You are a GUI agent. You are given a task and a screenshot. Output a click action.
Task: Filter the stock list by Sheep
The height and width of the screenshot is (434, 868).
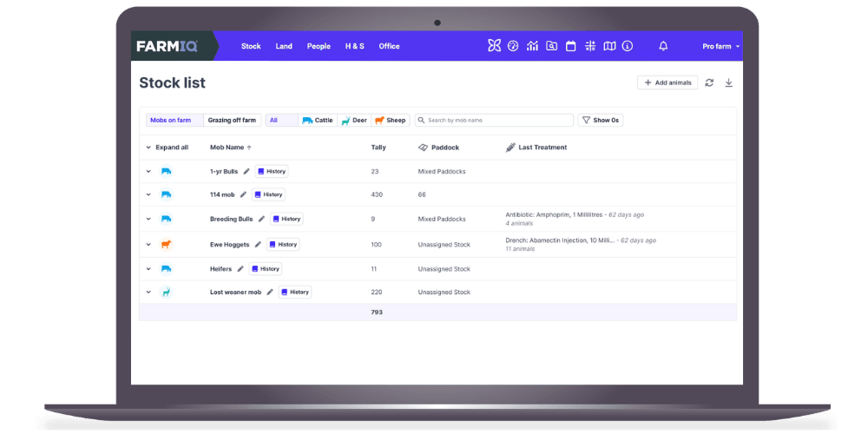(391, 121)
